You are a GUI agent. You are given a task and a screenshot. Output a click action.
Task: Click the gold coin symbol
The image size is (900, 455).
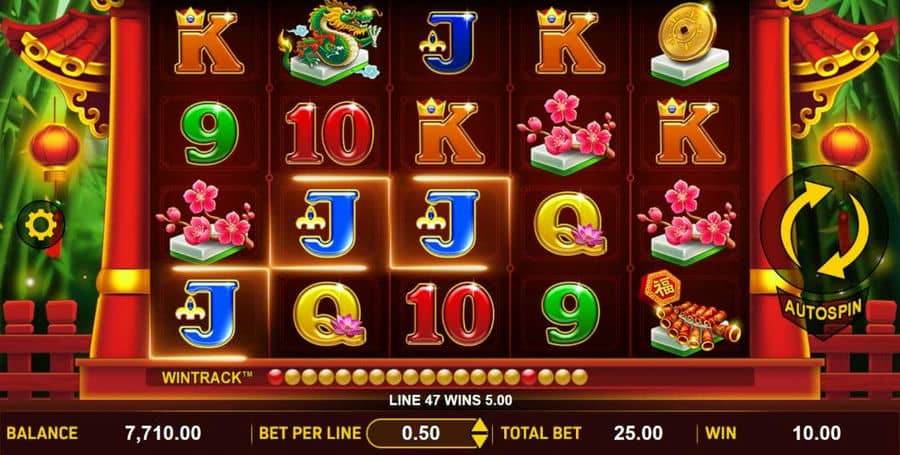coord(690,44)
